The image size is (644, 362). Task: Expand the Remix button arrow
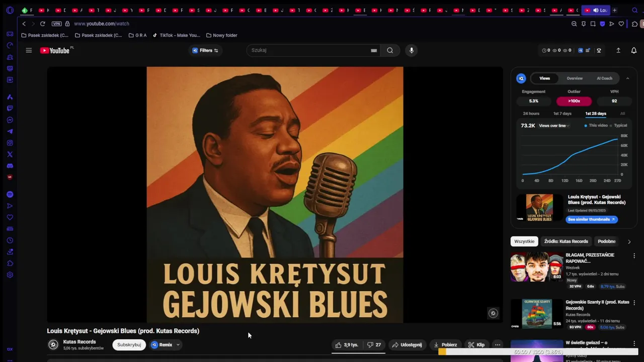[178, 345]
